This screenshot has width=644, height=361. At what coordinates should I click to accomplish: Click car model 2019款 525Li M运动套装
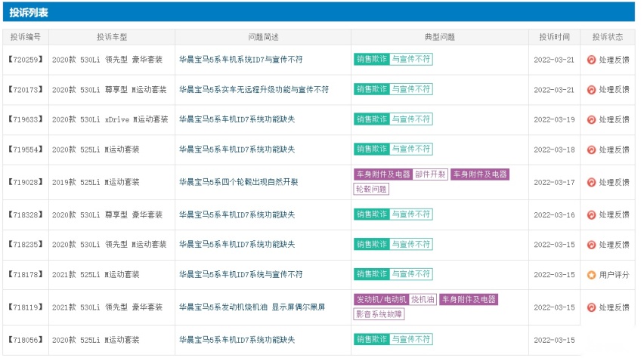point(96,182)
